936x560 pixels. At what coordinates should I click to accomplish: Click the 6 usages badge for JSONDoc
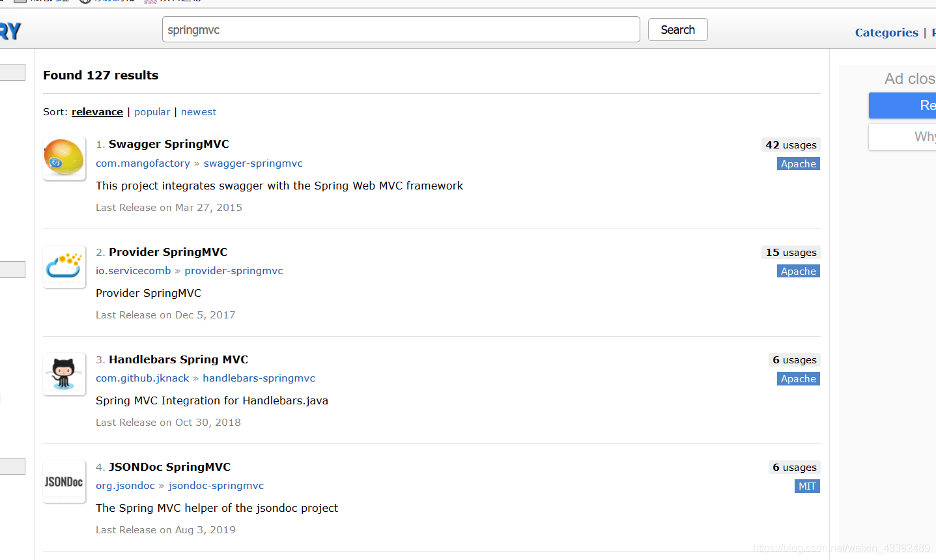point(794,467)
